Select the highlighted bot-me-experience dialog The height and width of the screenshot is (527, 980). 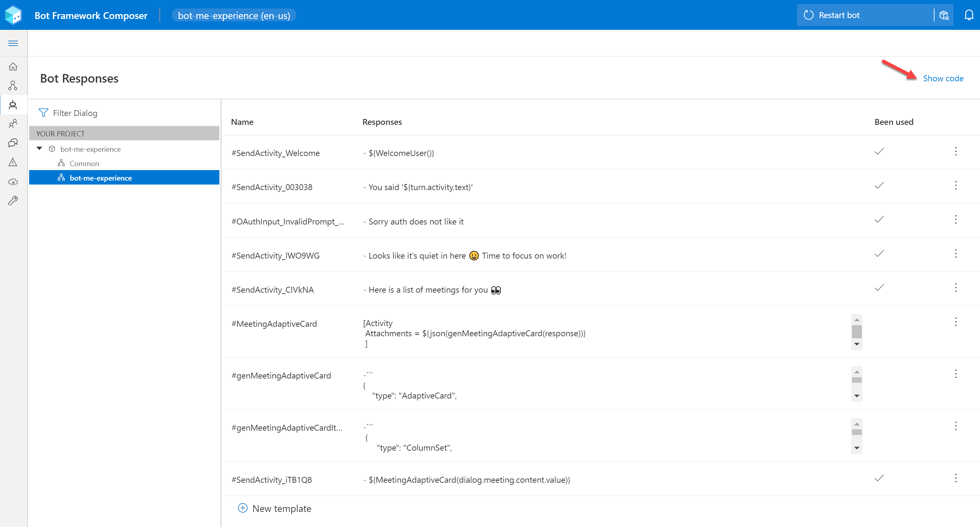tap(124, 178)
